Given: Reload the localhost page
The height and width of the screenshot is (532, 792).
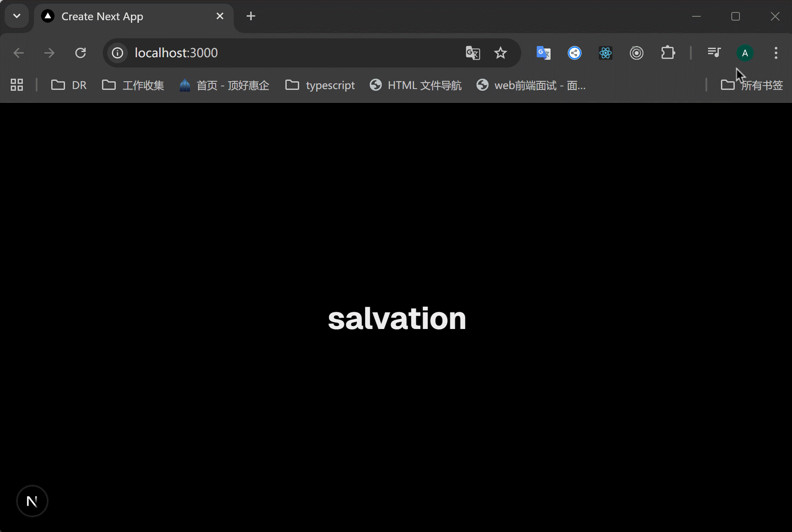Looking at the screenshot, I should (80, 53).
